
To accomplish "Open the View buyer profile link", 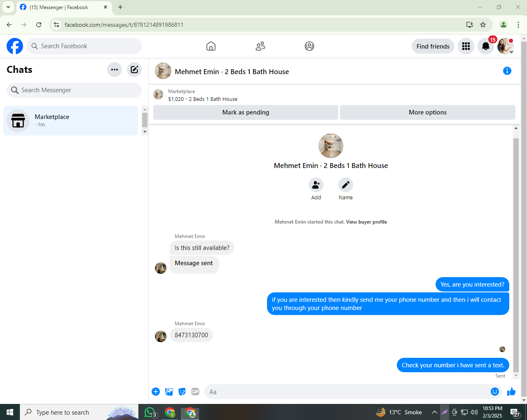I will 366,222.
